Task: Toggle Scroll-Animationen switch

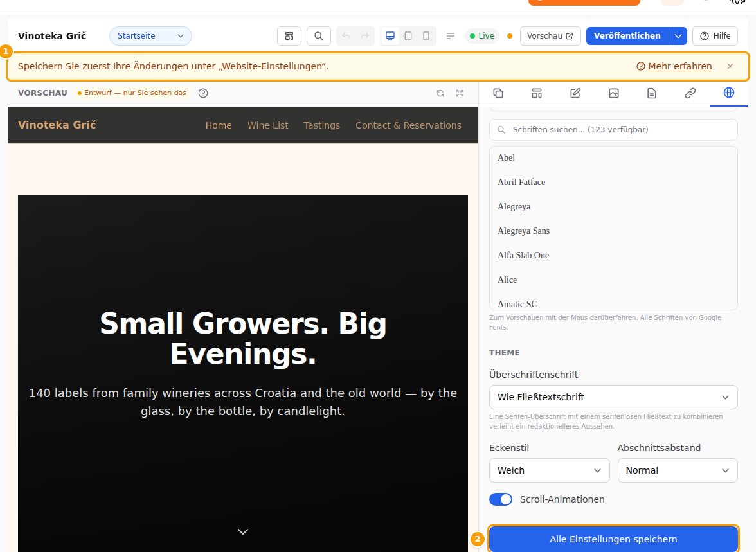Action: click(x=500, y=499)
